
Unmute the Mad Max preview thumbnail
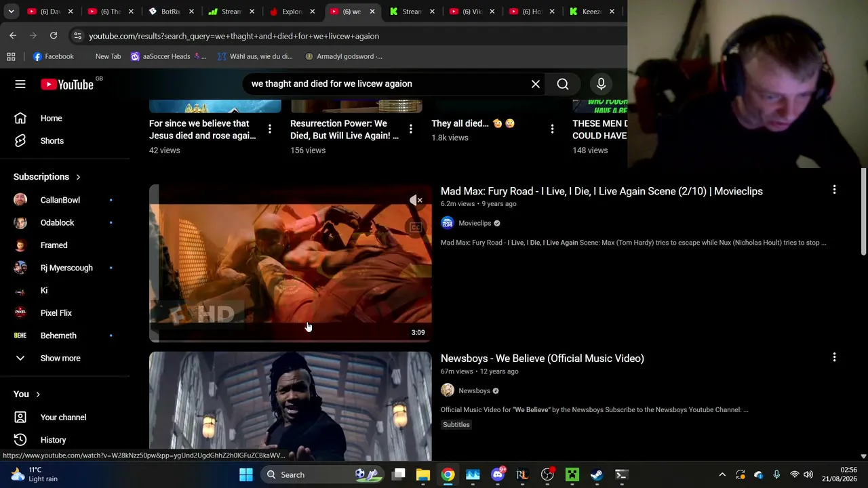click(x=416, y=200)
